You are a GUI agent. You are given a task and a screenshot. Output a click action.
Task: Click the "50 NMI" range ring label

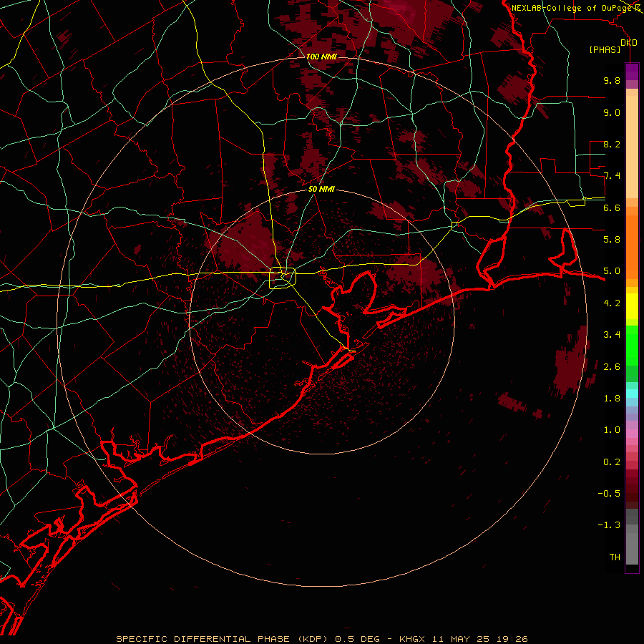pos(321,189)
